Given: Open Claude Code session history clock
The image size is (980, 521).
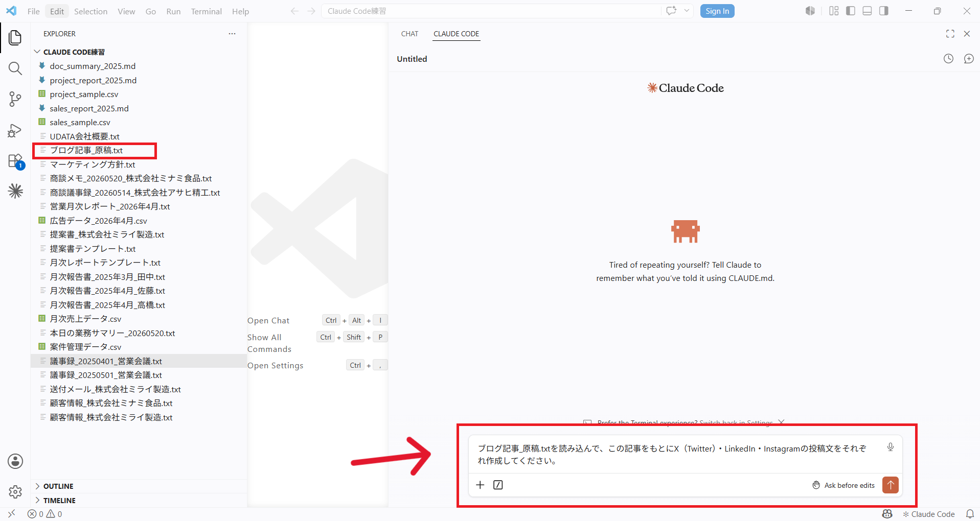Looking at the screenshot, I should coord(948,59).
